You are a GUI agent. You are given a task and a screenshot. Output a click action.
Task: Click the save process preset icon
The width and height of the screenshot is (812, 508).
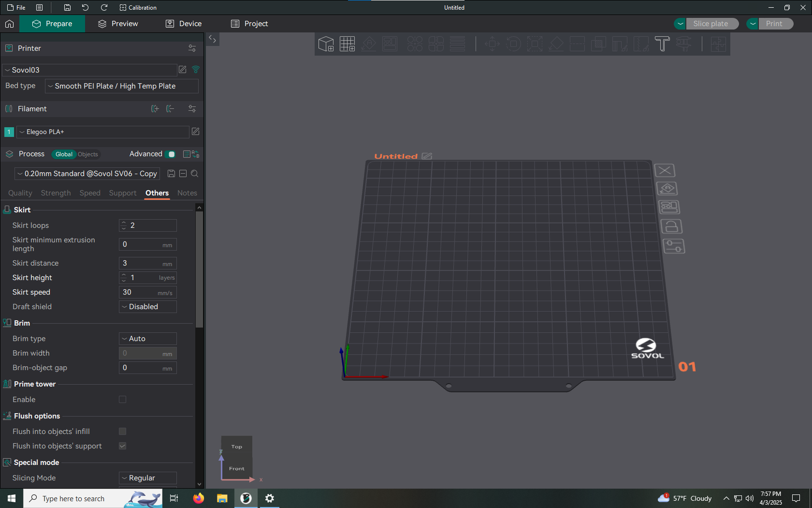click(171, 174)
